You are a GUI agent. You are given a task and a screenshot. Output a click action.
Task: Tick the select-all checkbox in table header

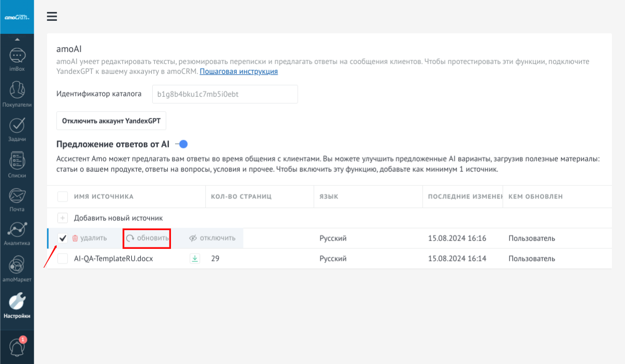coord(63,197)
